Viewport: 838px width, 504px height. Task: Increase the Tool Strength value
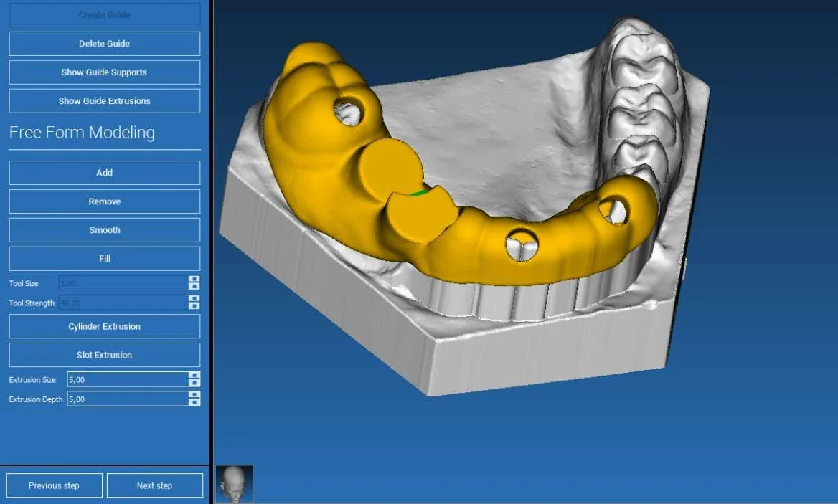194,299
